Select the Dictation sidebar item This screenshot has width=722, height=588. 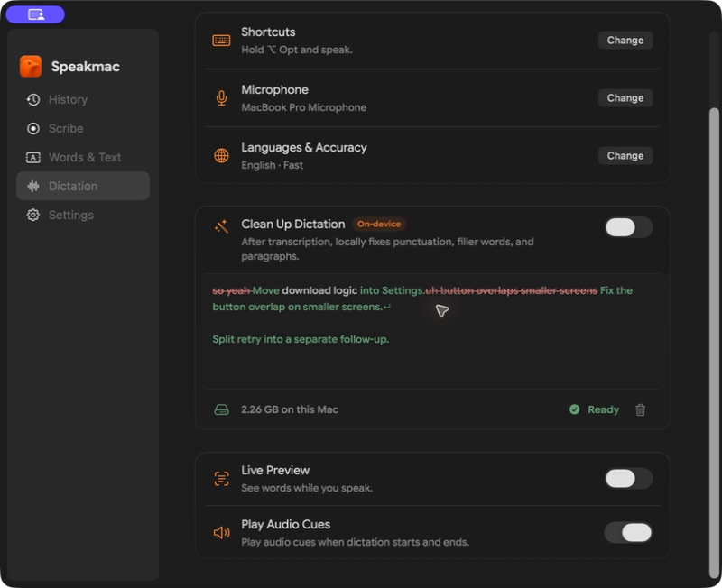(x=83, y=186)
